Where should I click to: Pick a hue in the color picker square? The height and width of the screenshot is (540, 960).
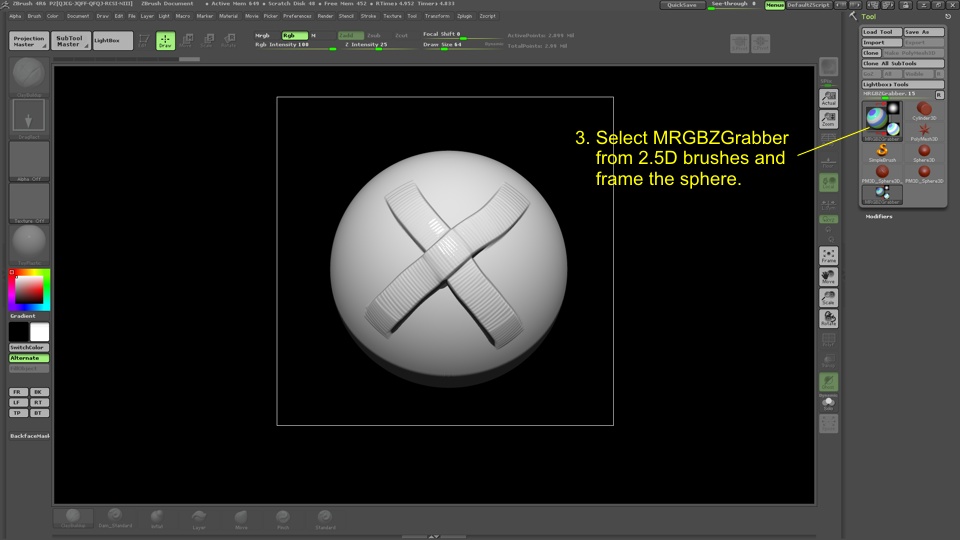click(29, 290)
